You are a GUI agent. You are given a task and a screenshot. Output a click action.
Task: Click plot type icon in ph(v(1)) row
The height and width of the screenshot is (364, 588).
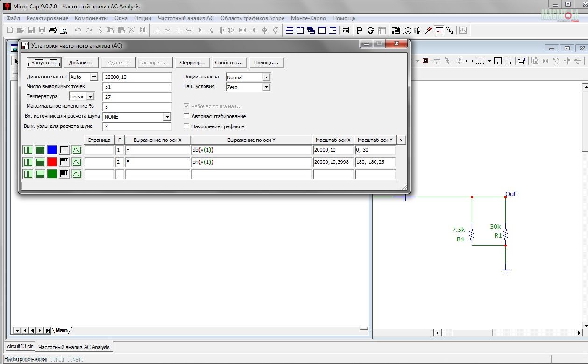(x=77, y=162)
